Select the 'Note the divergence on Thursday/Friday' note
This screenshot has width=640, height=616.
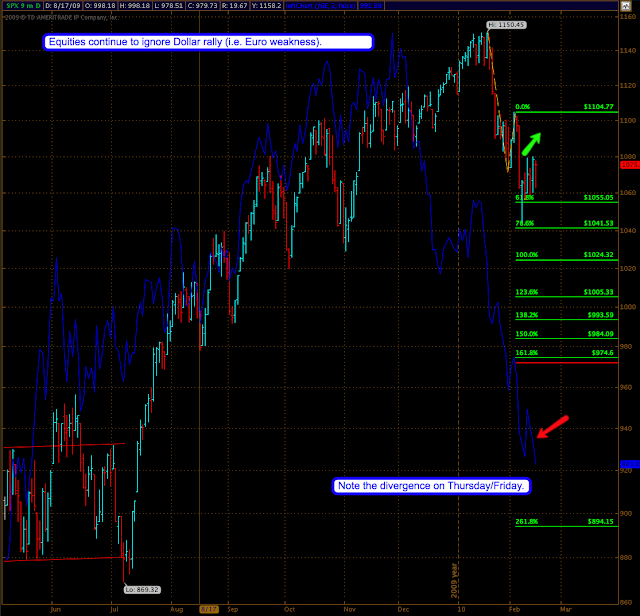(x=431, y=486)
